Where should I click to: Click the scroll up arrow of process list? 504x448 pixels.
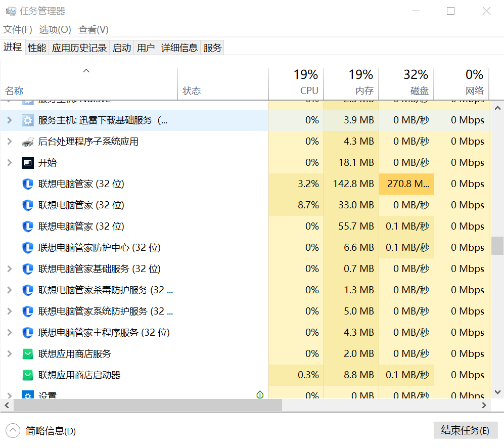coord(497,108)
